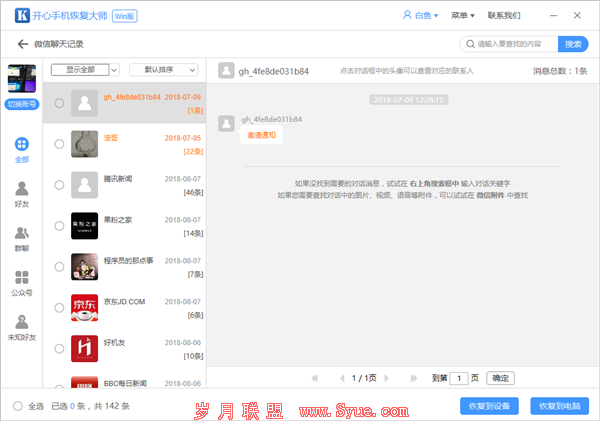This screenshot has height=421, width=600.
Task: Click the back arrow next to 微信聊天记录
Action: 23,44
